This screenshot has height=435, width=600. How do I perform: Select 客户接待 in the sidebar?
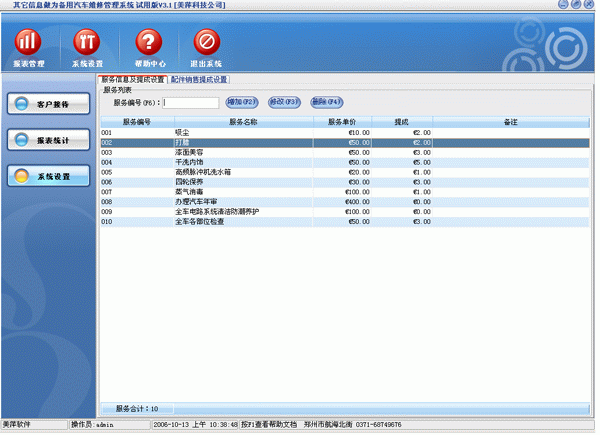click(x=45, y=104)
